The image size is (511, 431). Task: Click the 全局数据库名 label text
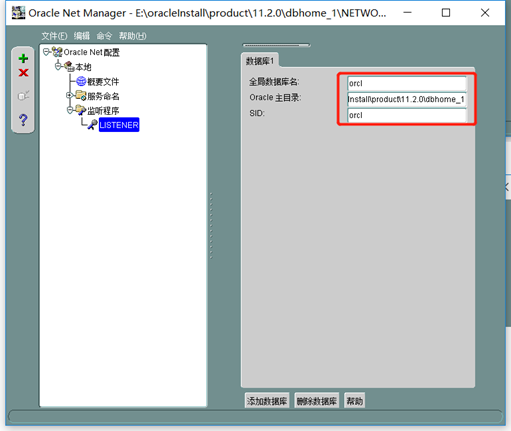pyautogui.click(x=274, y=82)
